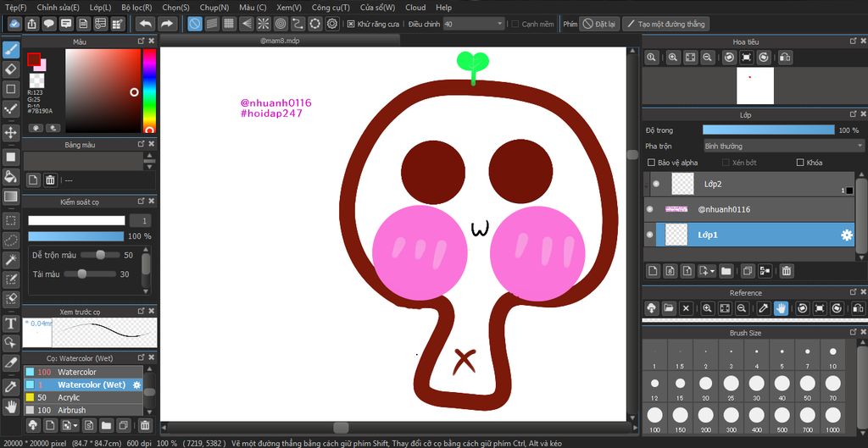Click the Đặt lại button

coord(598,24)
